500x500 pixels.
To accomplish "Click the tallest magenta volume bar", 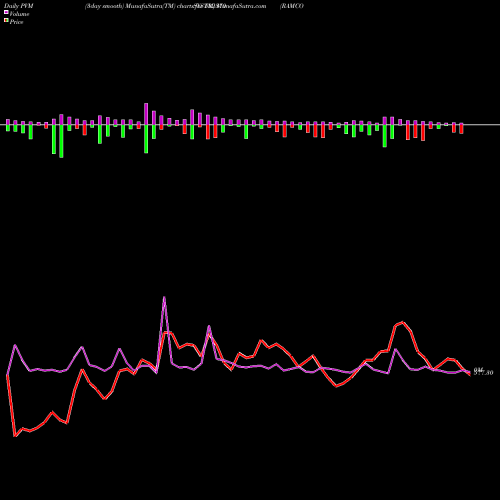I will [x=146, y=114].
